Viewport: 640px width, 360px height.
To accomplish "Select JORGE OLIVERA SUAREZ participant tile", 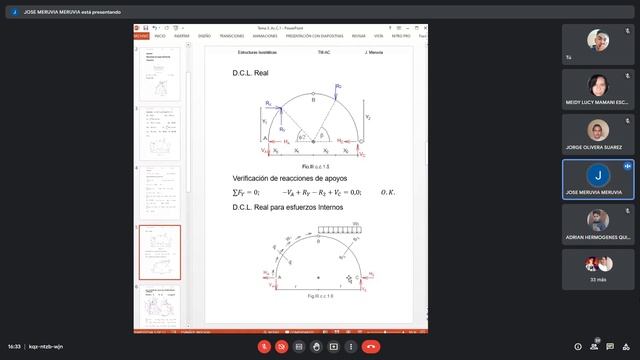I will tap(598, 134).
